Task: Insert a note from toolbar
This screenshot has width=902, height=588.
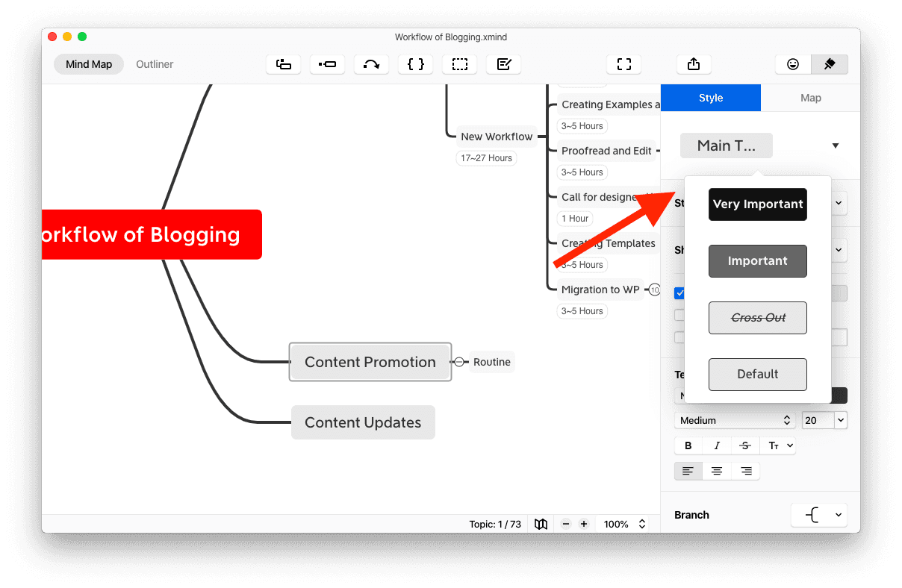Action: tap(503, 64)
